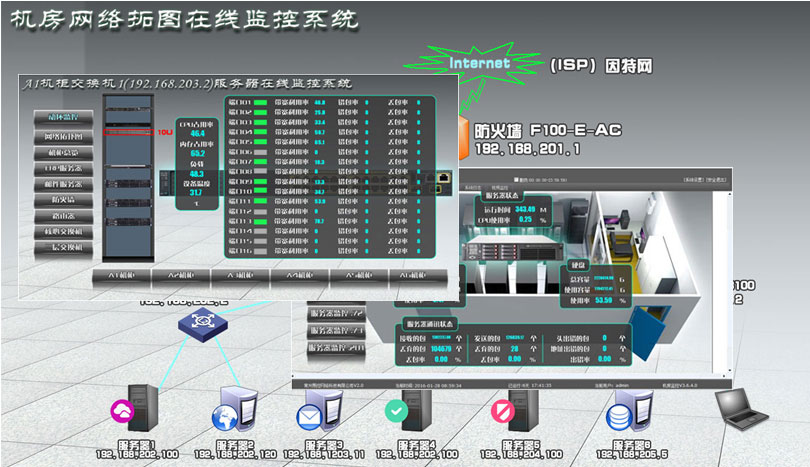Image resolution: width=810 pixels, height=467 pixels.
Task: Open the 邮件服务器 sidebar button
Action: [64, 184]
